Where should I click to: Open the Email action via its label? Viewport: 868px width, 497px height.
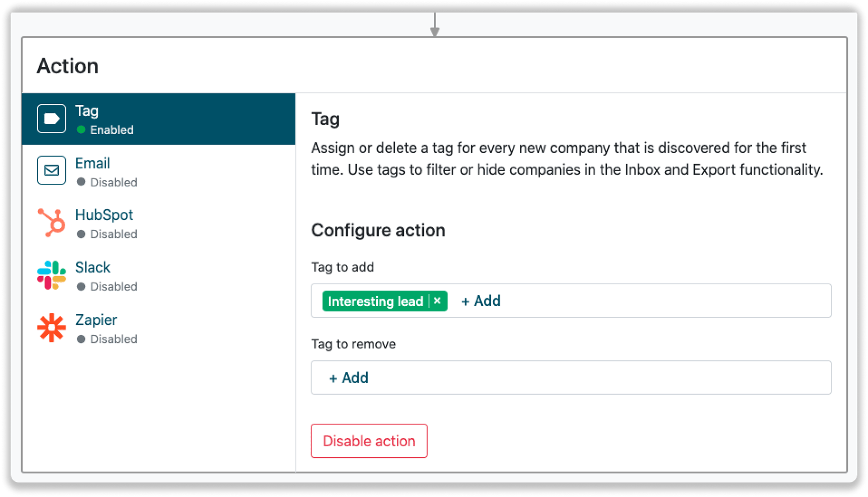point(92,163)
